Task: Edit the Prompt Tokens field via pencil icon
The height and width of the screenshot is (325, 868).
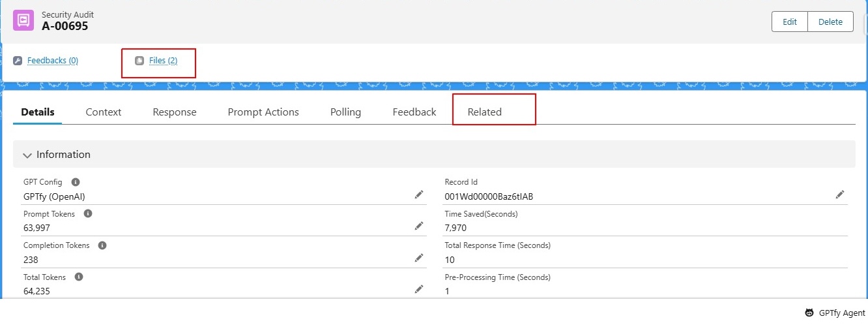Action: tap(419, 226)
